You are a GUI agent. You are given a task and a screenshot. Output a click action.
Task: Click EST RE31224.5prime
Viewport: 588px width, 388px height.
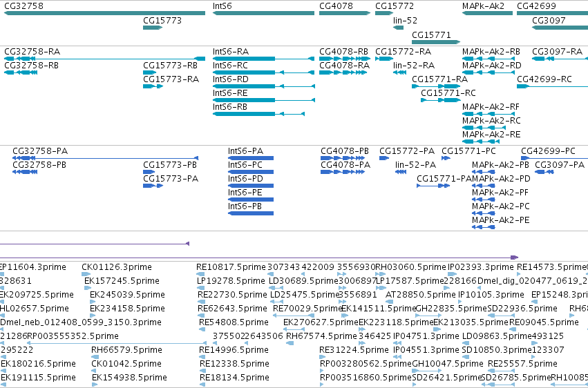coord(354,350)
